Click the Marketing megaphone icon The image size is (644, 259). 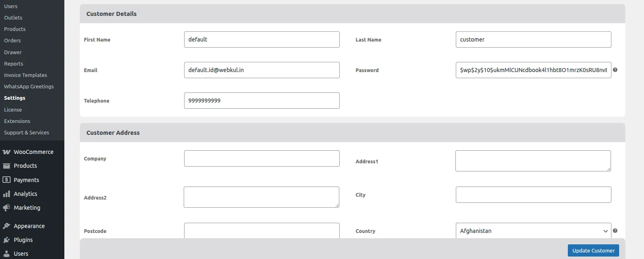(x=7, y=208)
